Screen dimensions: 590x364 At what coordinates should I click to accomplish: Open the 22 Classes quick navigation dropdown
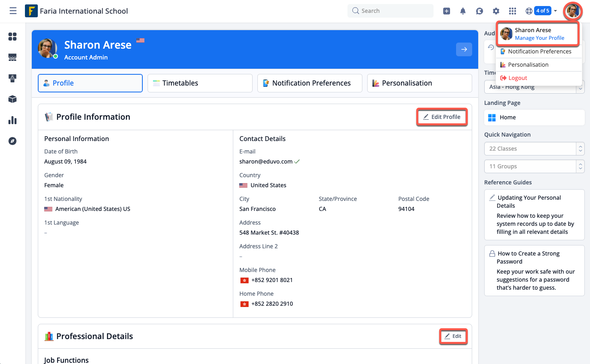[x=534, y=149]
